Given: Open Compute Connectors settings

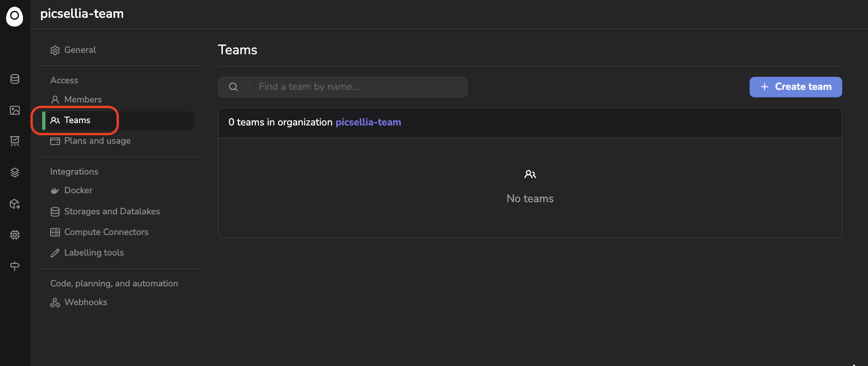Looking at the screenshot, I should click(106, 232).
